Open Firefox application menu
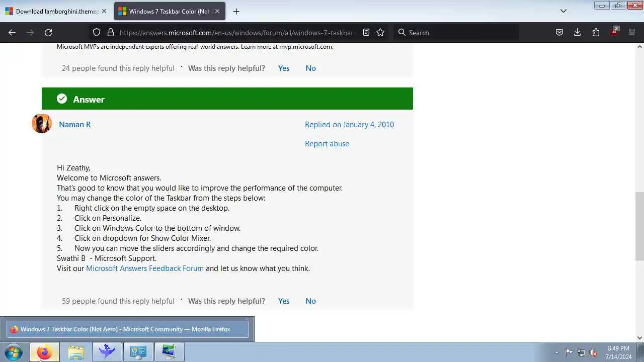Screen dimensions: 644x362 [632, 32]
